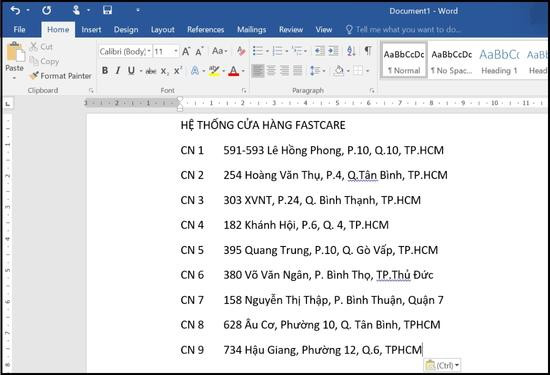Click the Undo icon in quick access toolbar
The width and height of the screenshot is (550, 375).
pos(15,11)
